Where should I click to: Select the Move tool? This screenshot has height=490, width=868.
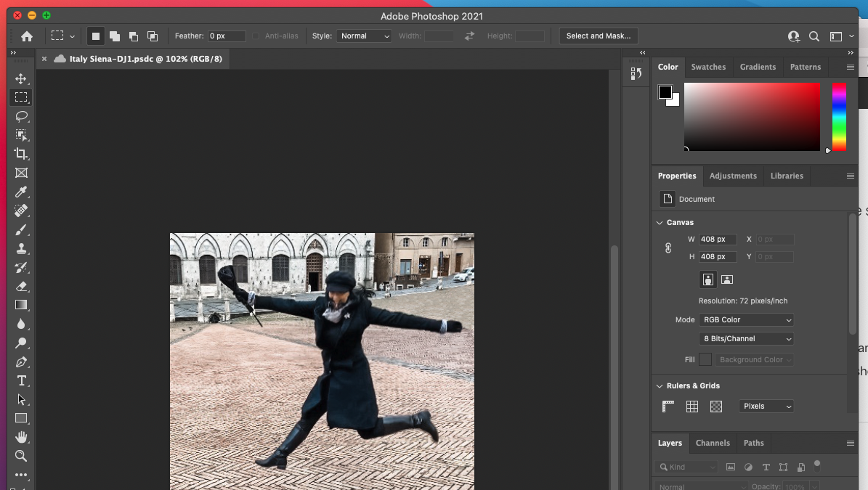[21, 78]
